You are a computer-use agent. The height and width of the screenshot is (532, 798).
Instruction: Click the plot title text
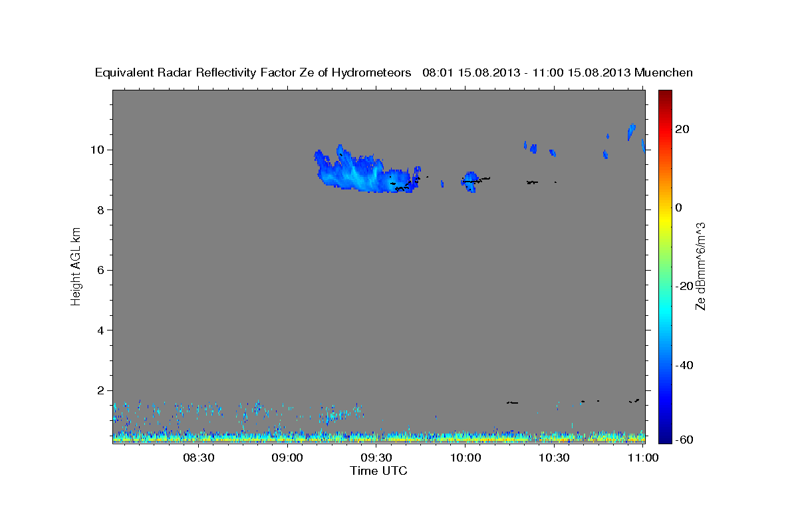pyautogui.click(x=394, y=72)
